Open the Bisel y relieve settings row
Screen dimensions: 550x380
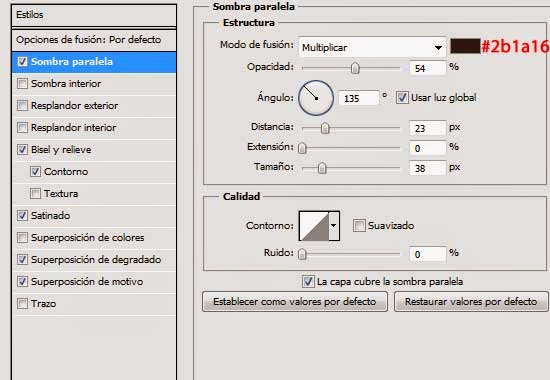click(94, 150)
